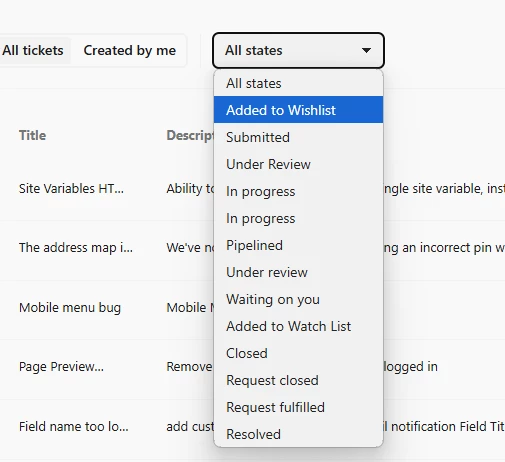
Task: Choose Pipelined state filter
Action: 298,245
